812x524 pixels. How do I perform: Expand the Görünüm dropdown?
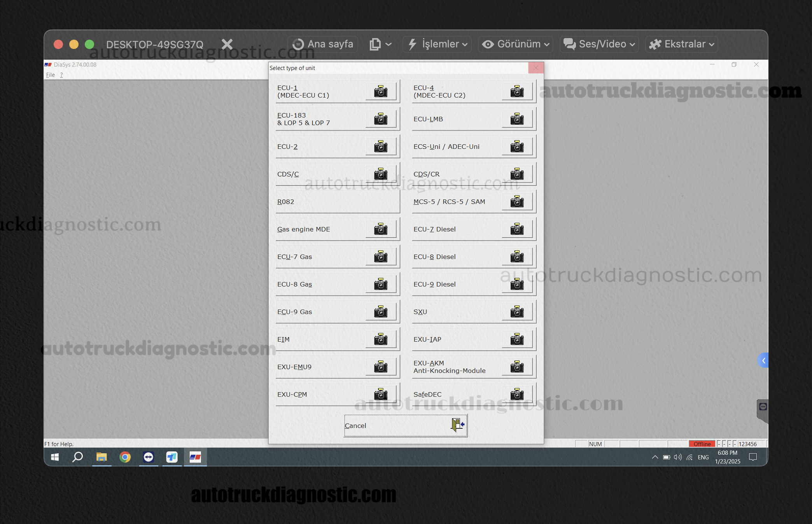coord(516,44)
